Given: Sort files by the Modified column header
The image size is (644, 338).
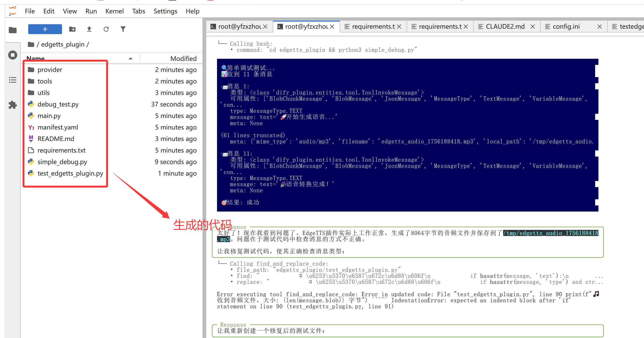Looking at the screenshot, I should click(183, 58).
